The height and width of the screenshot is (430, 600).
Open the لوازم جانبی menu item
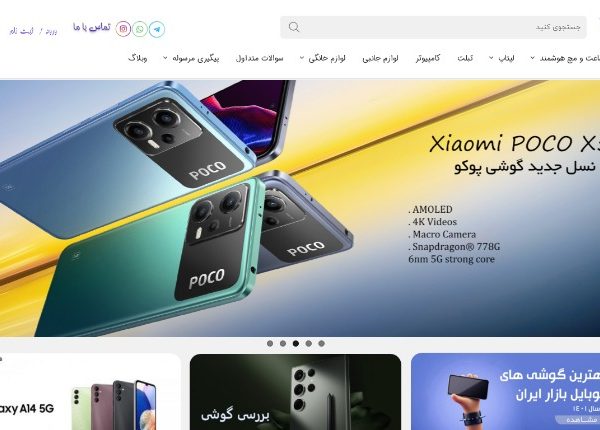pos(380,58)
